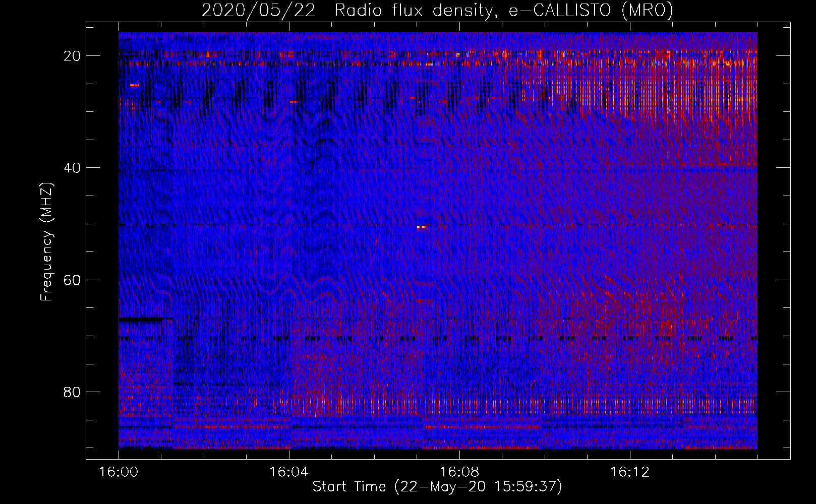Click the frequency tick label '60'
Image resolution: width=816 pixels, height=504 pixels.
click(x=73, y=280)
